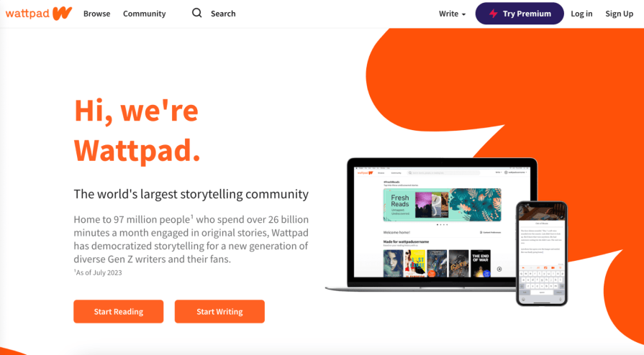Click the Search text field

pos(223,14)
